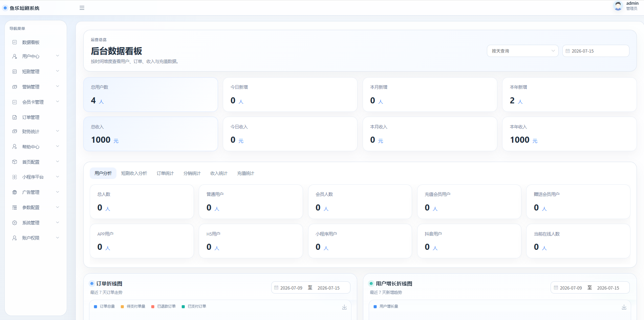Click the 订单管理 document icon
Image resolution: width=644 pixels, height=320 pixels.
click(15, 117)
